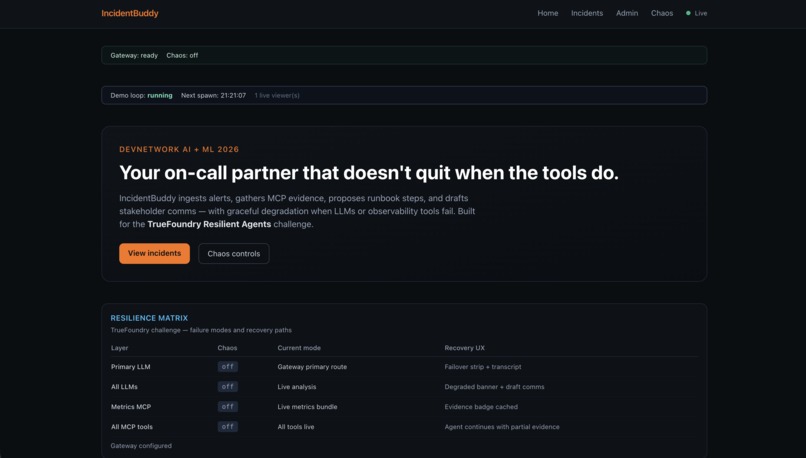This screenshot has width=806, height=458.
Task: Click the bold TrueFoundry Resilient Agents text
Action: point(209,224)
